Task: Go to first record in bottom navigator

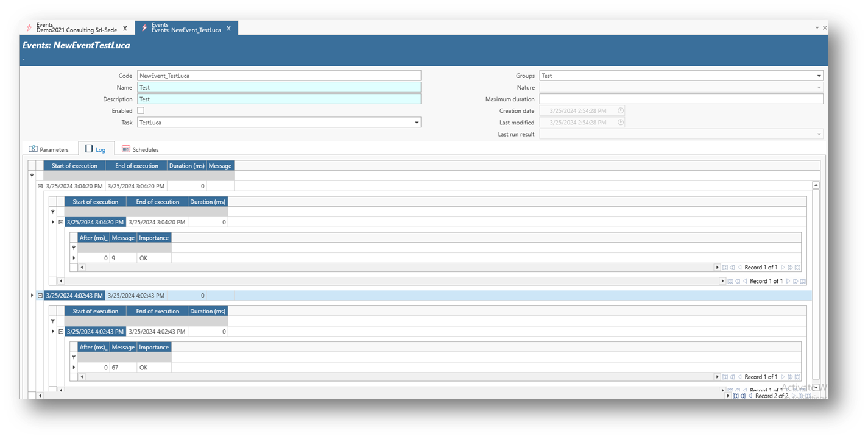Action: point(735,396)
